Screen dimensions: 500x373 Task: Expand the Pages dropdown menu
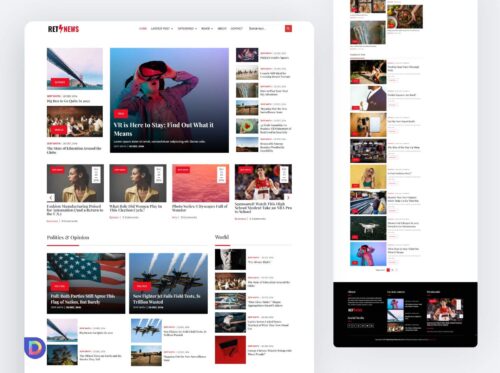tap(207, 29)
